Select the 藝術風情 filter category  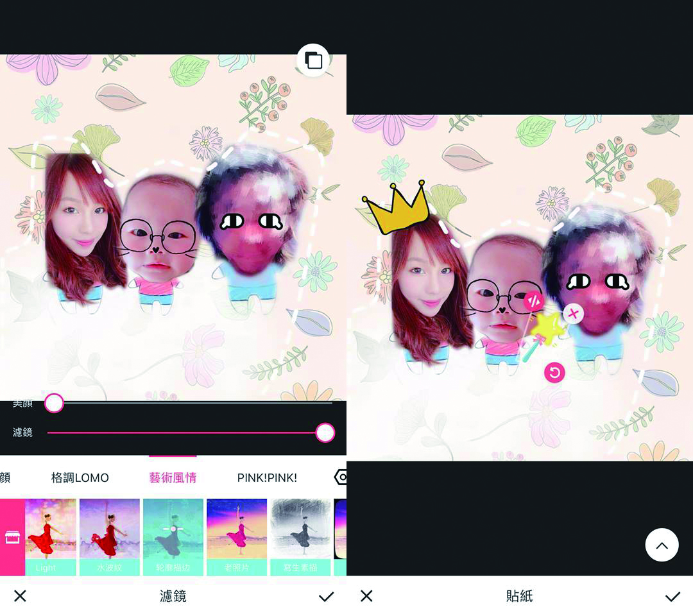pos(173,478)
